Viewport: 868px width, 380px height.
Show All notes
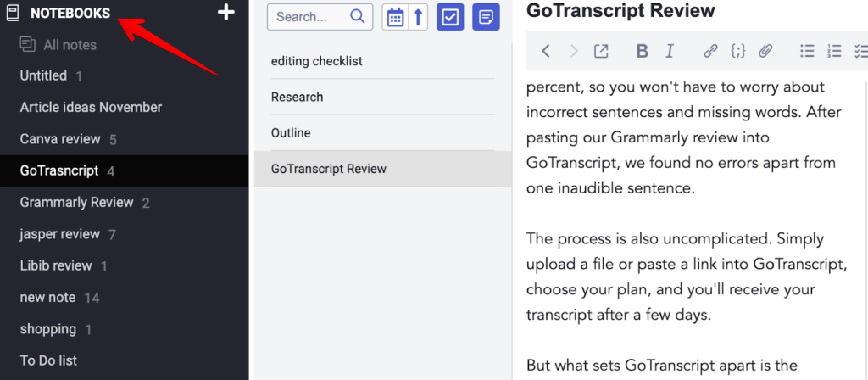click(x=70, y=45)
